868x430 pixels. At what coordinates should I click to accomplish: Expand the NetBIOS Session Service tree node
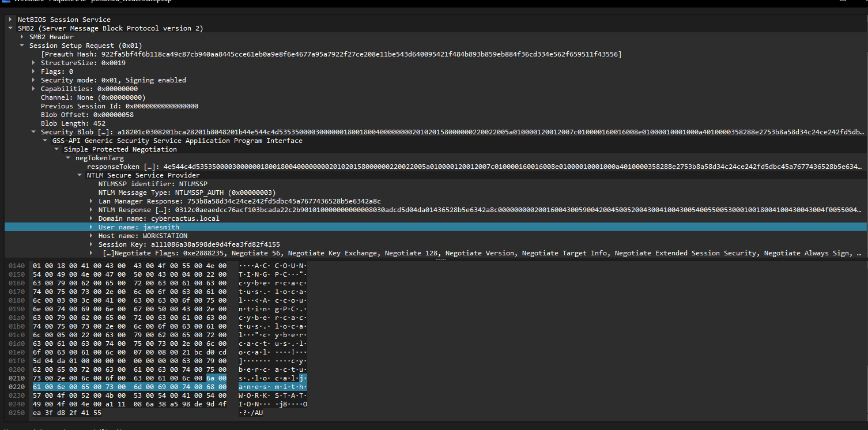click(x=10, y=20)
